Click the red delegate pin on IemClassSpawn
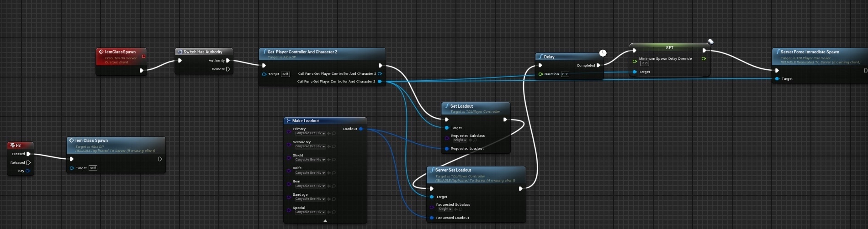 (x=143, y=57)
